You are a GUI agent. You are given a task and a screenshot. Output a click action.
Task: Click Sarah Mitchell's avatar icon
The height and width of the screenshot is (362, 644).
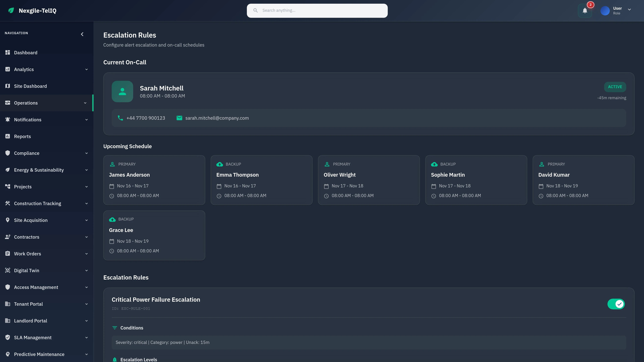122,92
